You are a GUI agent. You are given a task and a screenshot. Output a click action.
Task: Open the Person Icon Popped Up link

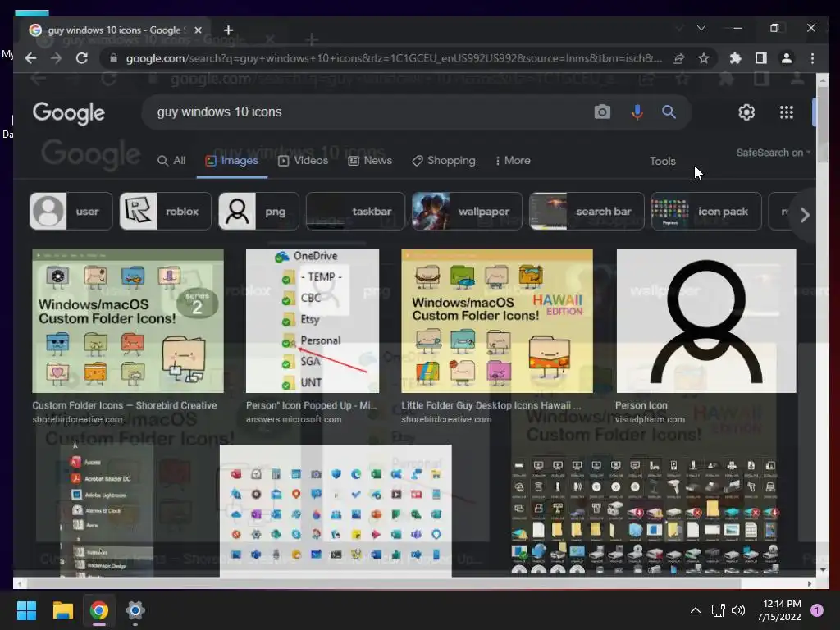pos(312,405)
